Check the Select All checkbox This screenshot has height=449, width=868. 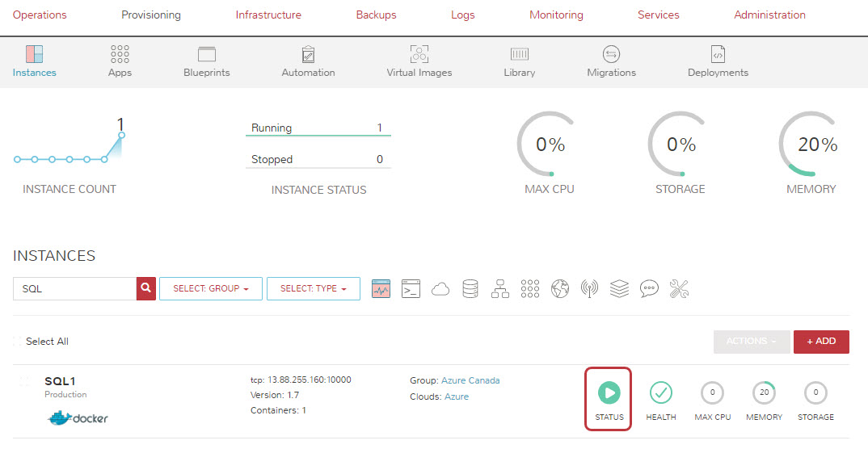click(x=18, y=342)
